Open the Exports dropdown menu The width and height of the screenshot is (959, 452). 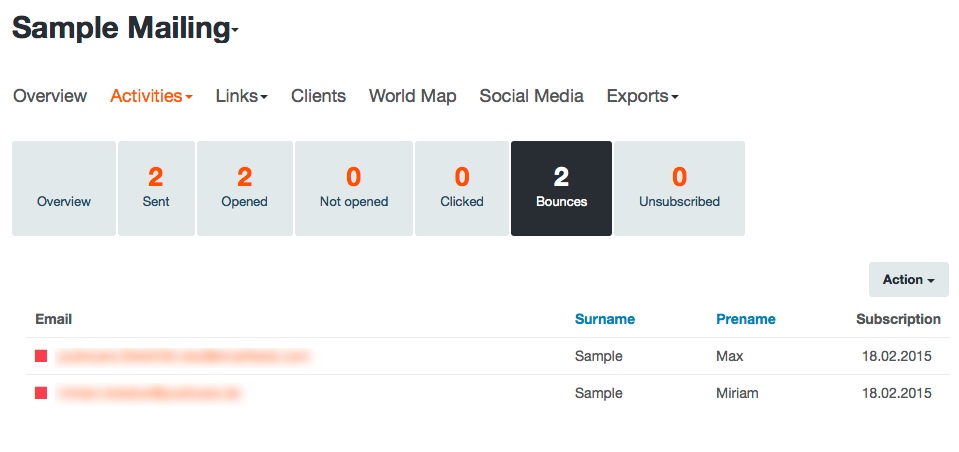[642, 96]
